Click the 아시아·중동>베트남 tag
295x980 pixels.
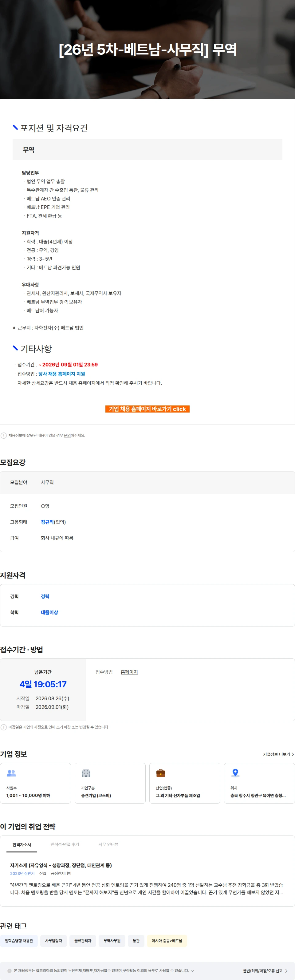point(167,940)
